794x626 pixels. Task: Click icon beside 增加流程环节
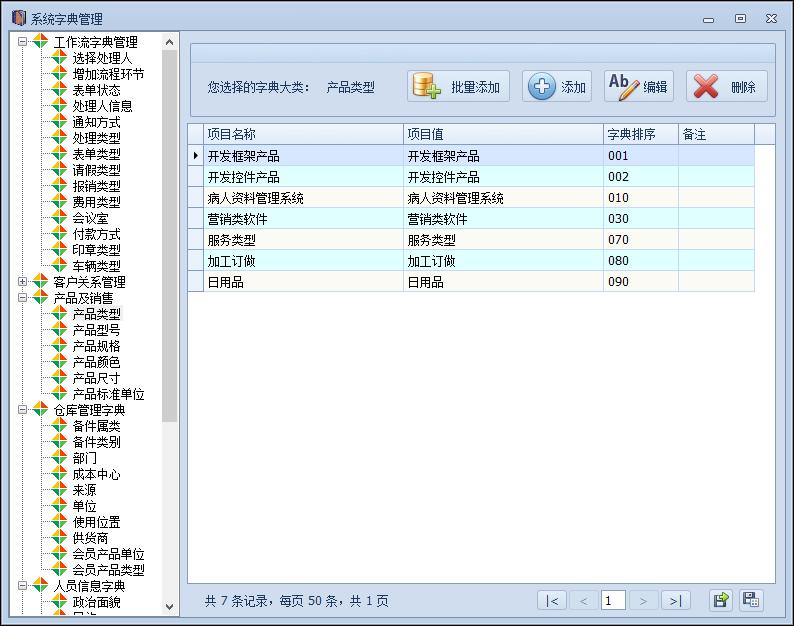59,74
